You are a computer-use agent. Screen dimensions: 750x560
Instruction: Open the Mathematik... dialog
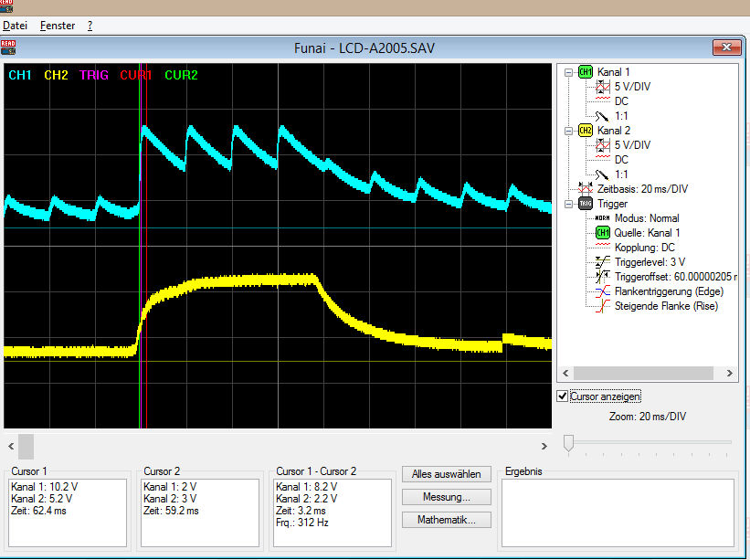pyautogui.click(x=447, y=520)
